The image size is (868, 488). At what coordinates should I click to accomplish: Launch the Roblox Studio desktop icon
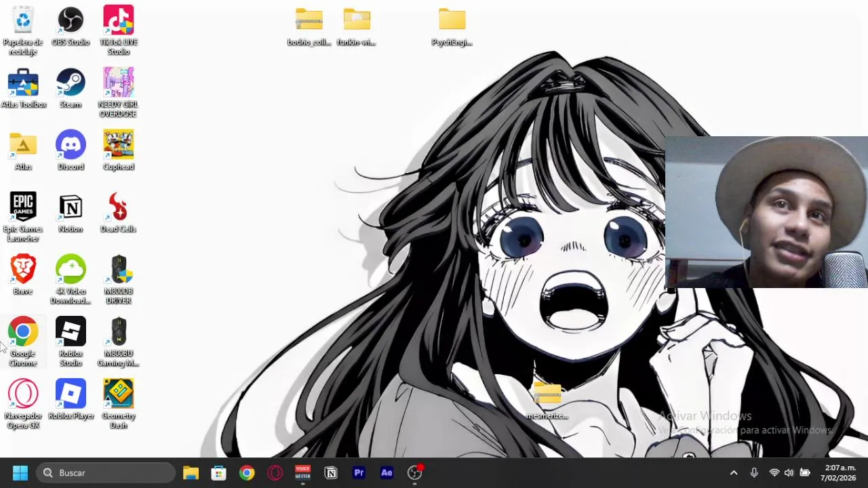click(71, 342)
